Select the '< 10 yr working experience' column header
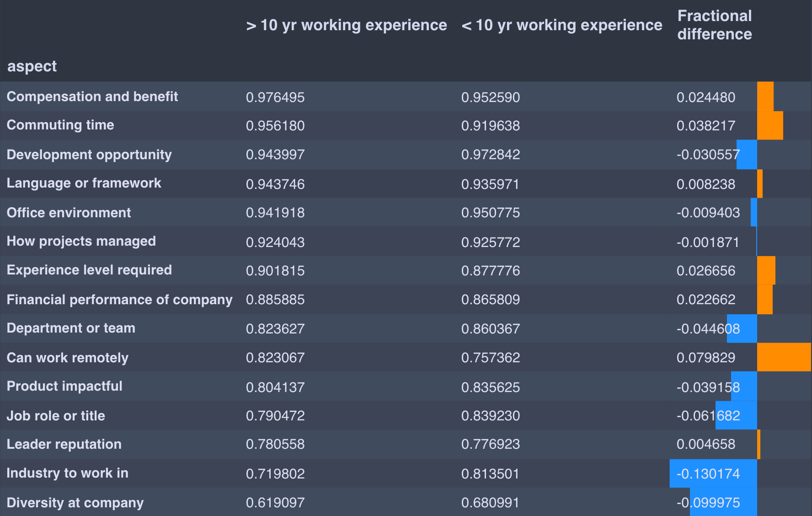Image resolution: width=812 pixels, height=516 pixels. pos(562,25)
